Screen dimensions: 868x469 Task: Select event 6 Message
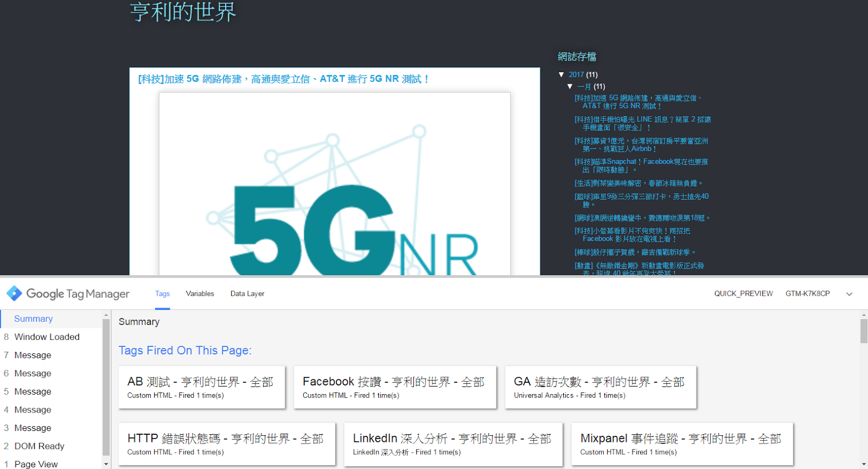(x=51, y=373)
